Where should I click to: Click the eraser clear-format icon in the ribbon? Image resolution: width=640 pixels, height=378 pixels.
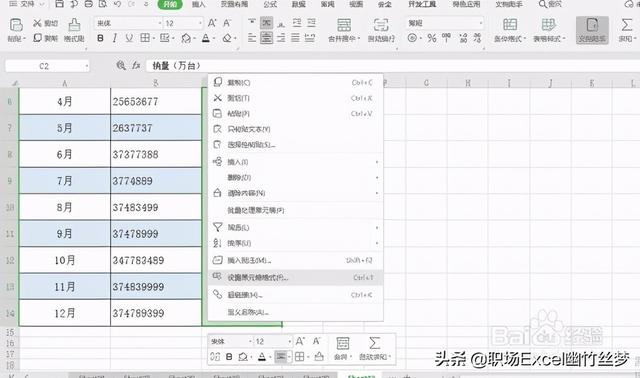[227, 38]
